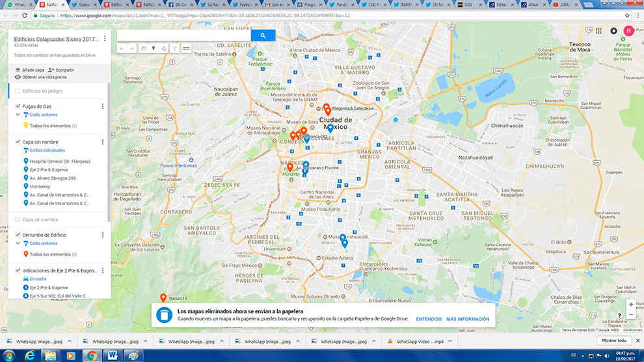
Task: Click the preview eye icon
Action: point(18,77)
